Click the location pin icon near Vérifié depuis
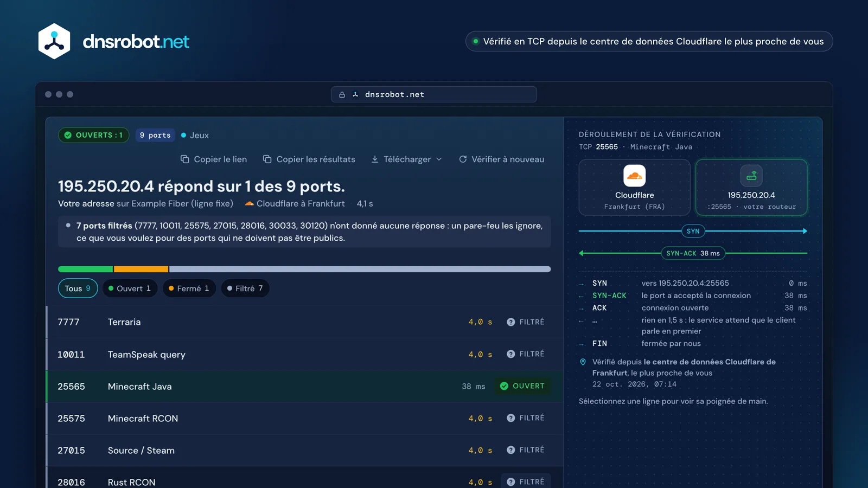Image resolution: width=868 pixels, height=488 pixels. click(x=583, y=362)
